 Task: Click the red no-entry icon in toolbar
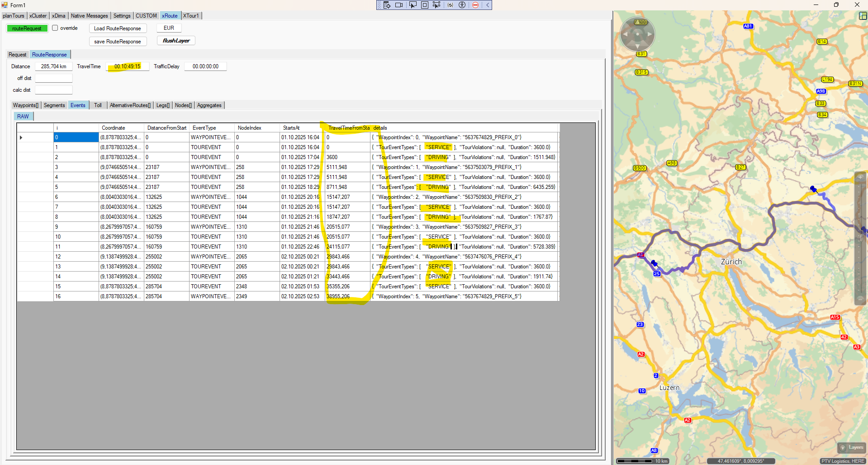coord(475,5)
